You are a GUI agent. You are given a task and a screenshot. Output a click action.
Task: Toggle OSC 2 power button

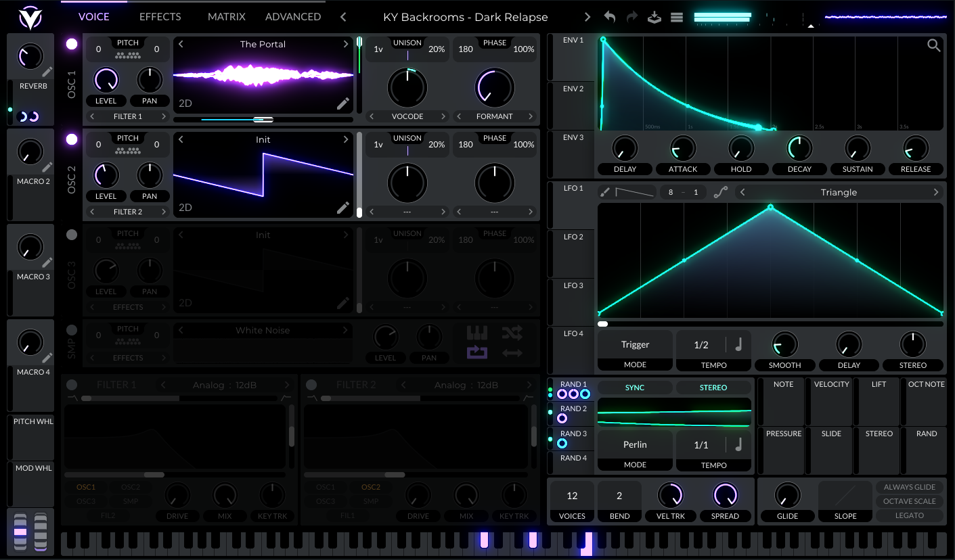[72, 139]
